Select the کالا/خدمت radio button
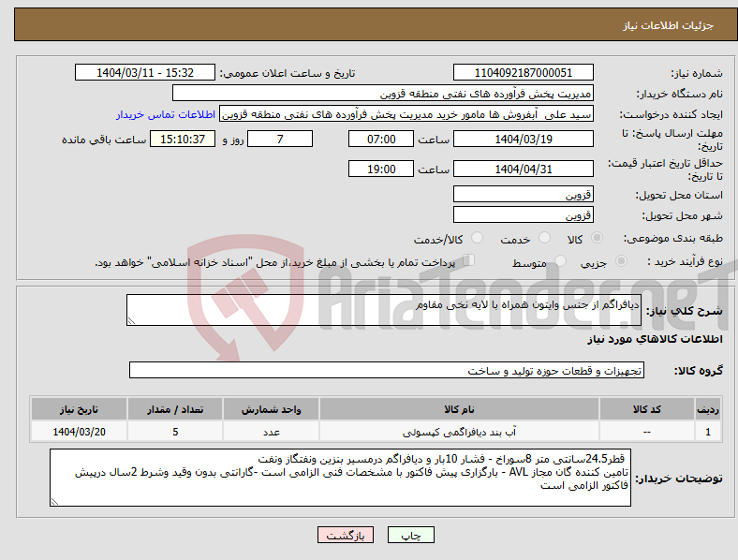This screenshot has height=560, width=738. point(478,238)
